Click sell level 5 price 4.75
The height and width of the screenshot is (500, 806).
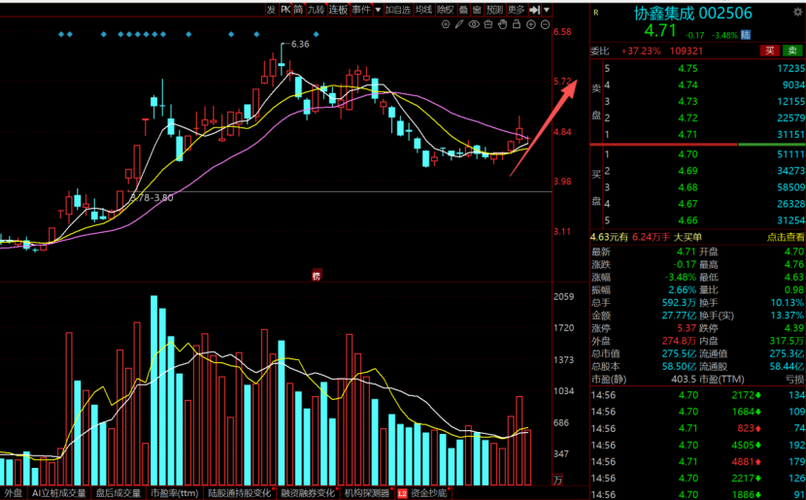point(687,68)
